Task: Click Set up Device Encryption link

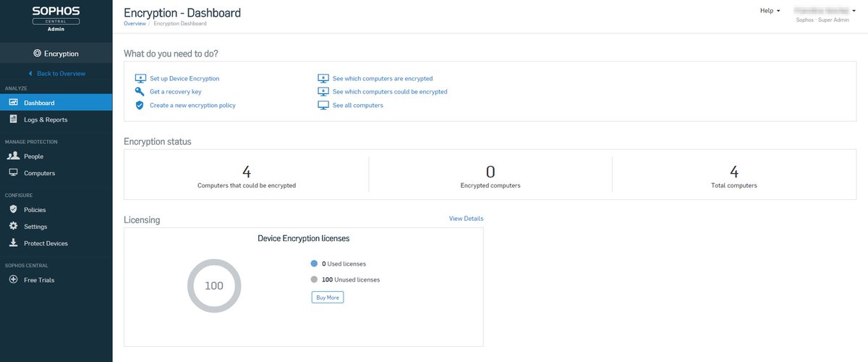Action: click(184, 78)
